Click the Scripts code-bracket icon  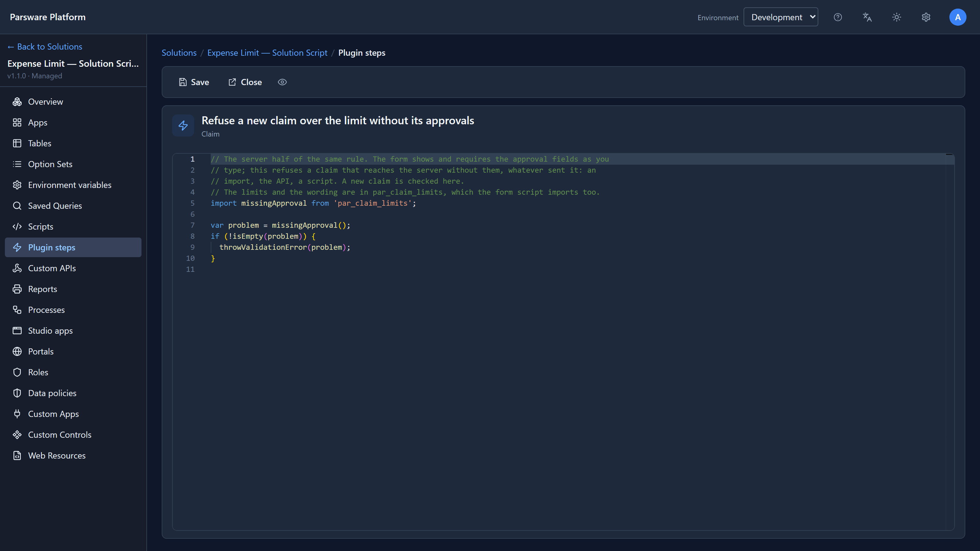coord(17,227)
